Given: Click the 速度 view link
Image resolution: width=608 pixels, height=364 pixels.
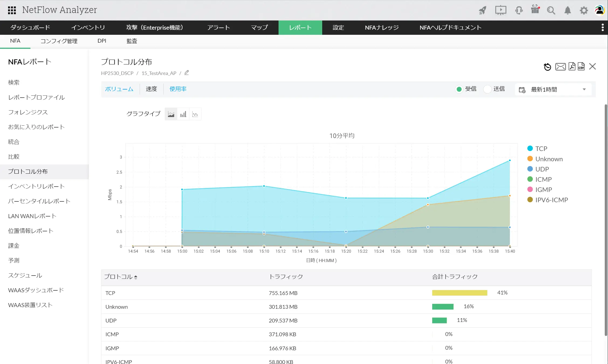Looking at the screenshot, I should click(x=151, y=89).
